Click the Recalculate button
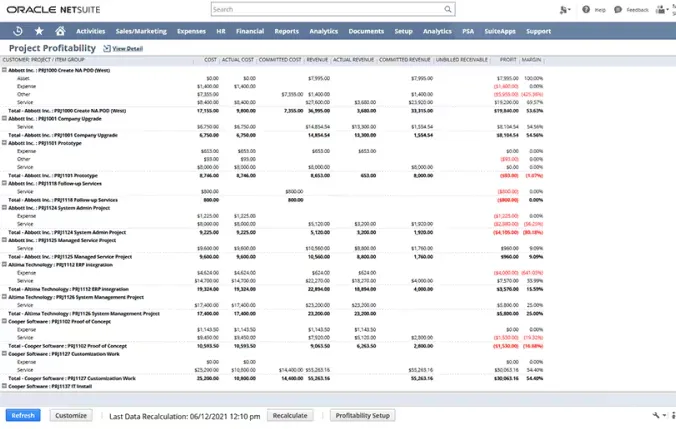676x429 pixels. tap(290, 415)
